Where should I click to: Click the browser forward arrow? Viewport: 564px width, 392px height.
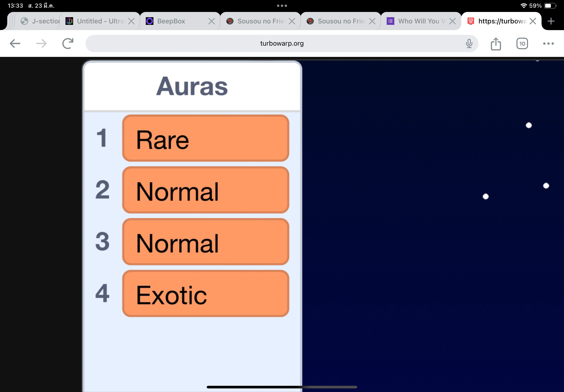coord(41,44)
